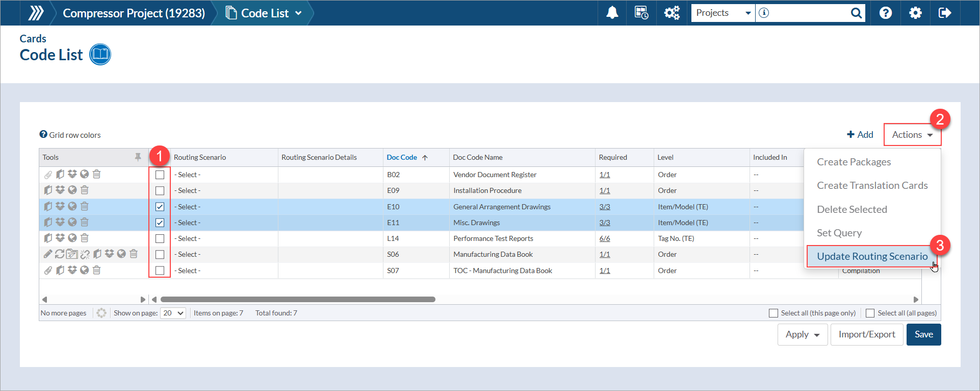
Task: Click the grid horizontal scrollbar
Action: (x=298, y=300)
